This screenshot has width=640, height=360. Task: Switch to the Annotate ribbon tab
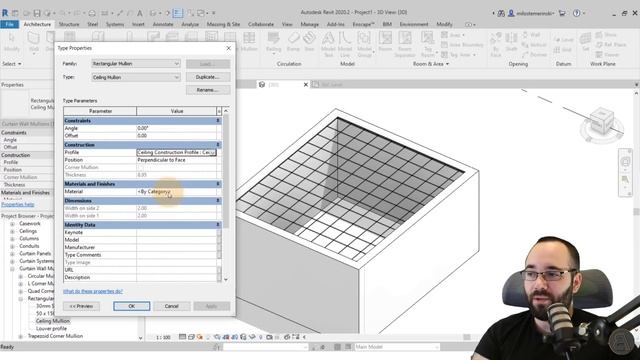(163, 24)
